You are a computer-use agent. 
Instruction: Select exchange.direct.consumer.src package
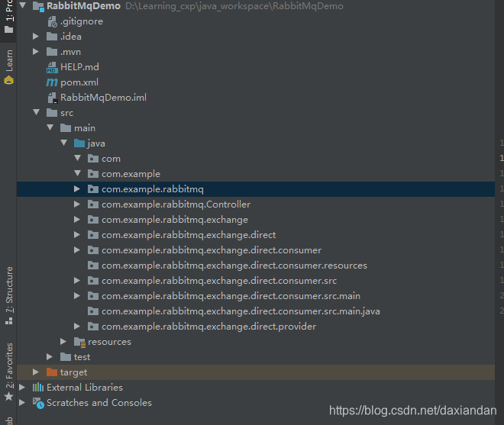point(219,281)
